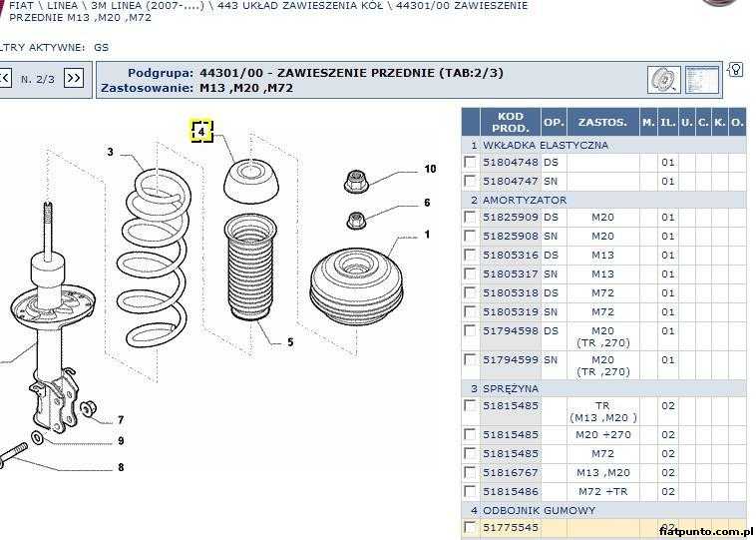Click the M72 +TR application cell
Viewport: 756px width, 540px height.
click(x=603, y=492)
